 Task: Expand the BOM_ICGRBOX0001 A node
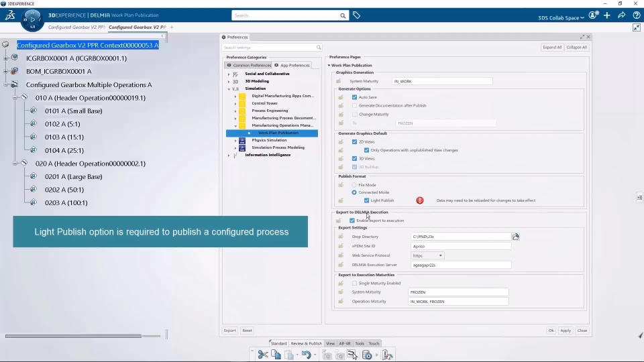(6, 72)
